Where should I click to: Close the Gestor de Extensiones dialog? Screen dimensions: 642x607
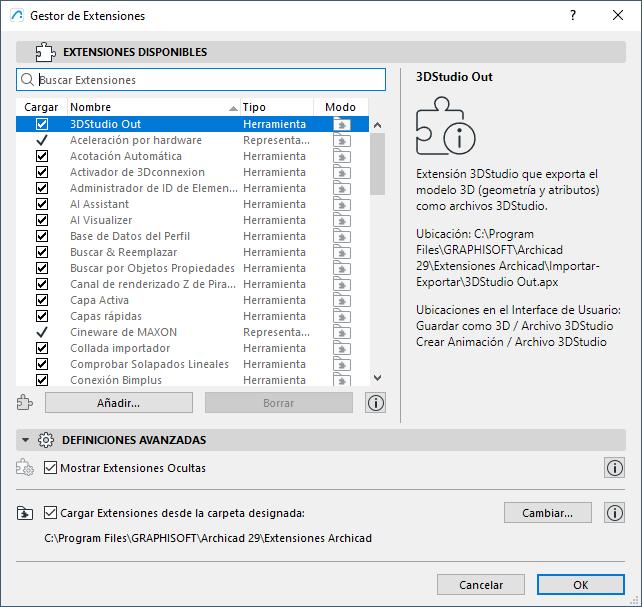point(618,16)
